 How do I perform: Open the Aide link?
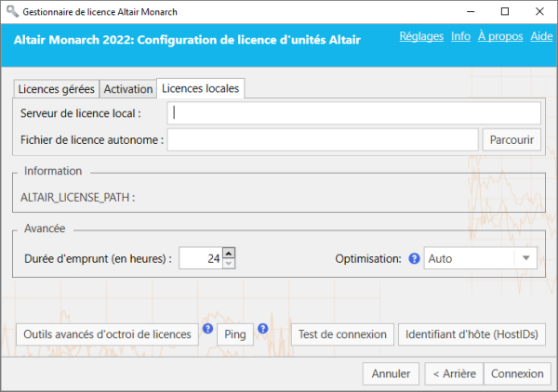pyautogui.click(x=541, y=36)
